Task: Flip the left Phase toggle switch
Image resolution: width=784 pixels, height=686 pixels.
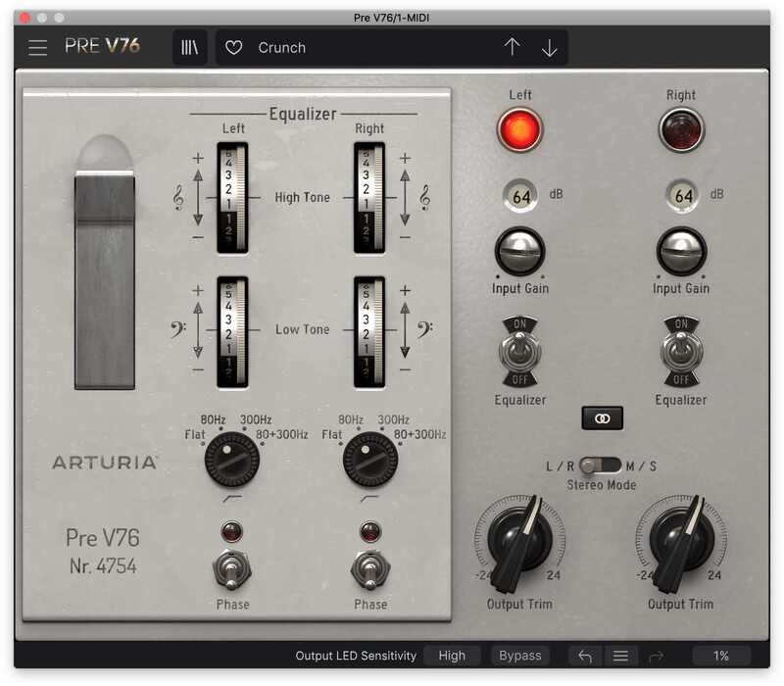Action: click(233, 569)
